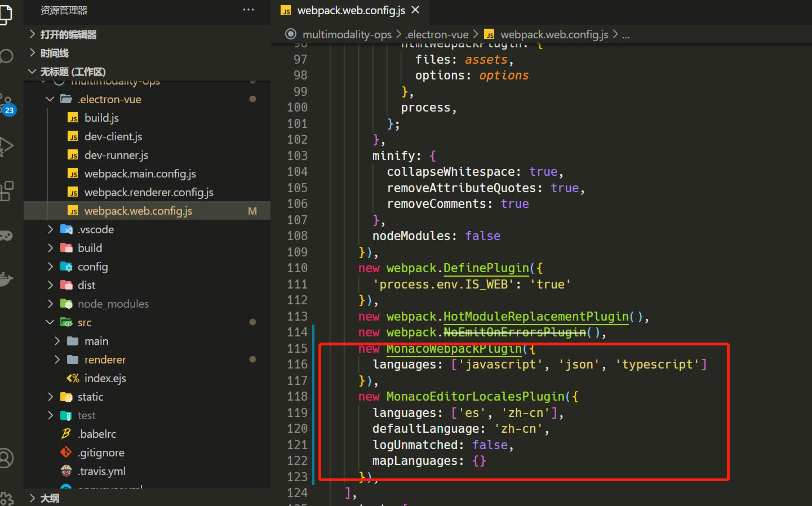
Task: Expand the dist folder
Action: click(50, 285)
